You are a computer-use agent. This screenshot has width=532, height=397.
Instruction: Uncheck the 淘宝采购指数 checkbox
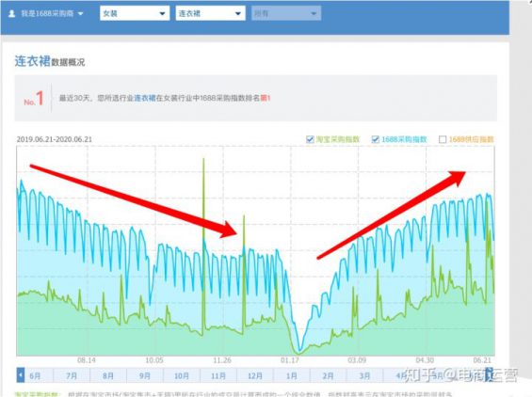(310, 139)
